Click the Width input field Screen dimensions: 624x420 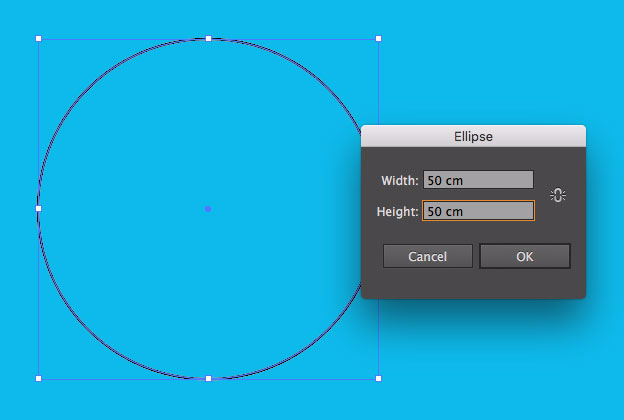pyautogui.click(x=477, y=181)
